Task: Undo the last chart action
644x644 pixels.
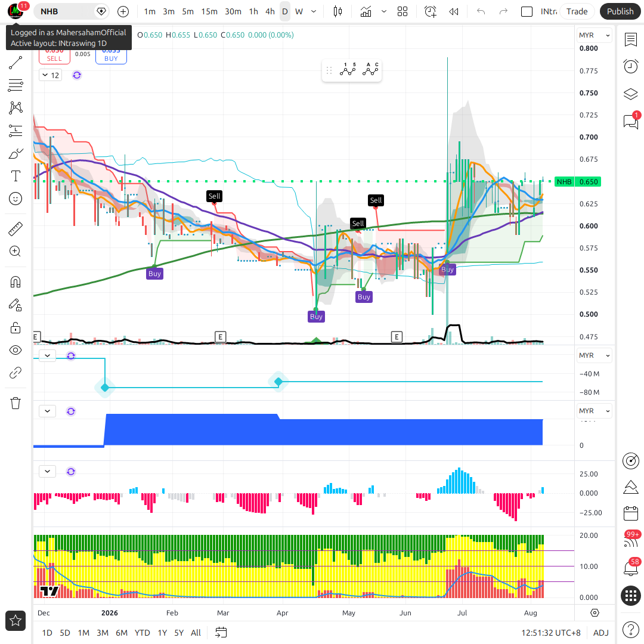Action: pos(481,11)
